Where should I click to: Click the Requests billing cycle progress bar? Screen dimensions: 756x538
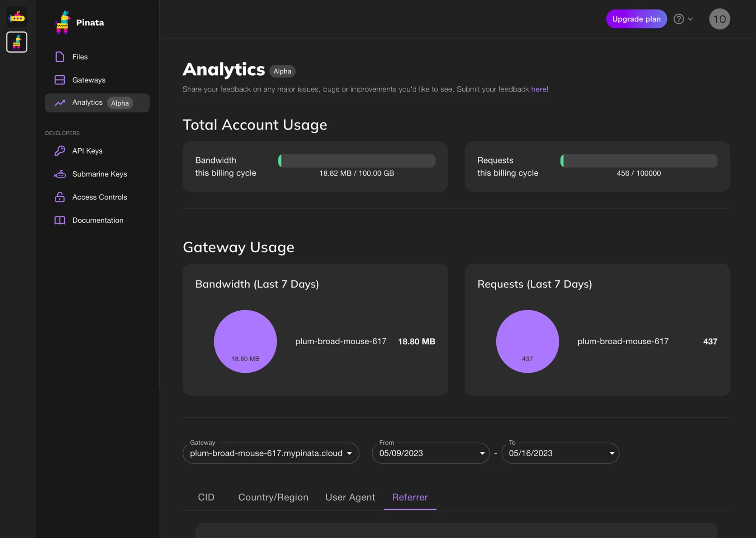(639, 161)
